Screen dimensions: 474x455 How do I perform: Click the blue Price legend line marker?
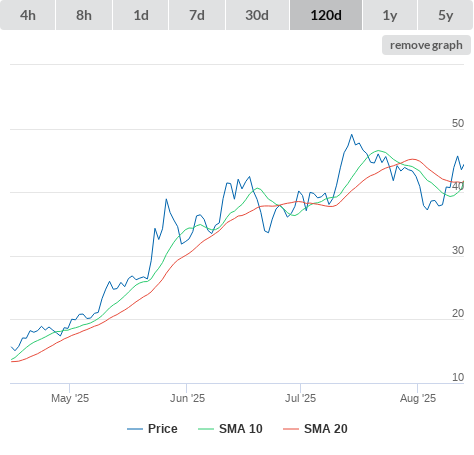[x=135, y=429]
